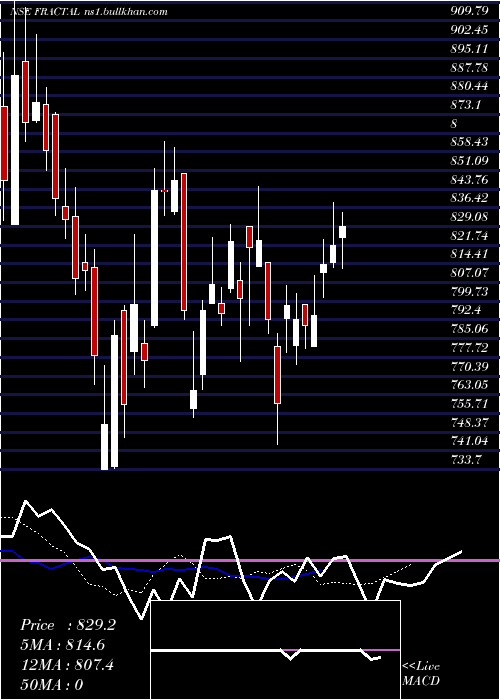Click the 821.74 price axis label

(469, 235)
